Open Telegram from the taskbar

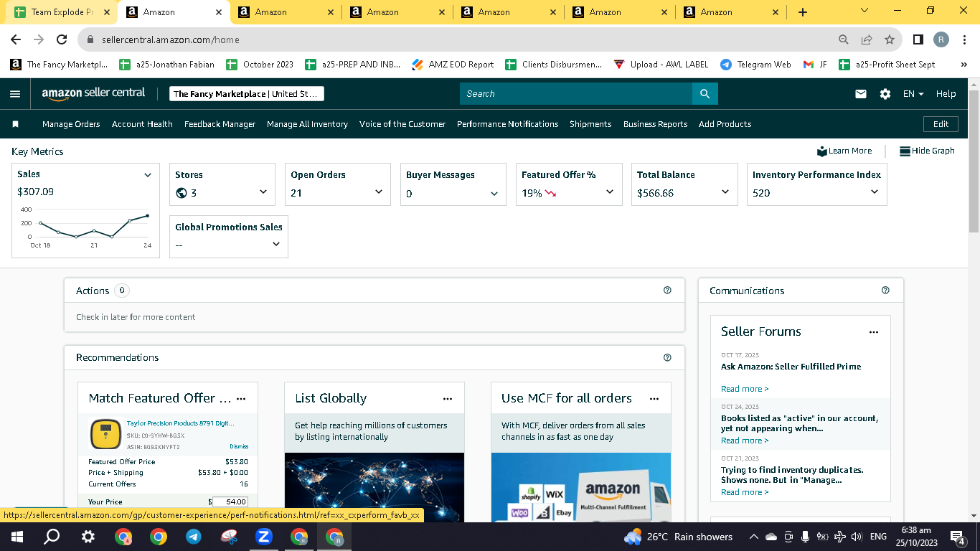click(194, 537)
